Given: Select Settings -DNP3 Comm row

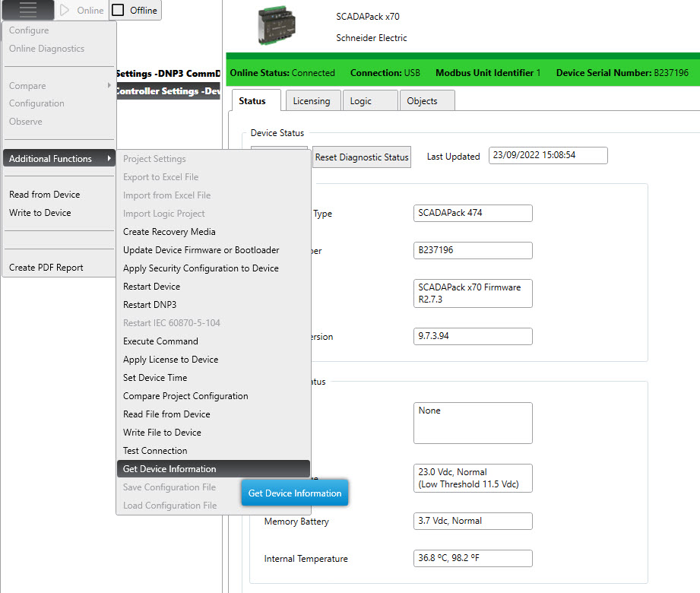Looking at the screenshot, I should click(168, 74).
